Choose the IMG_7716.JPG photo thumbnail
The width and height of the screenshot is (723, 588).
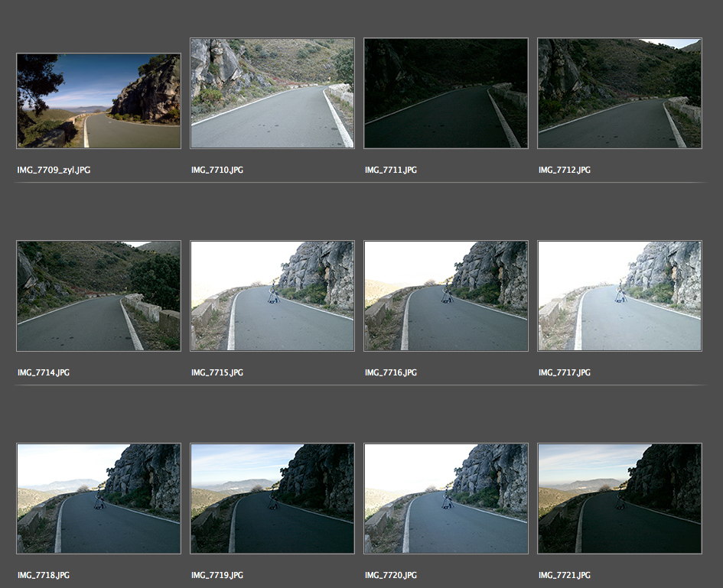click(x=446, y=296)
